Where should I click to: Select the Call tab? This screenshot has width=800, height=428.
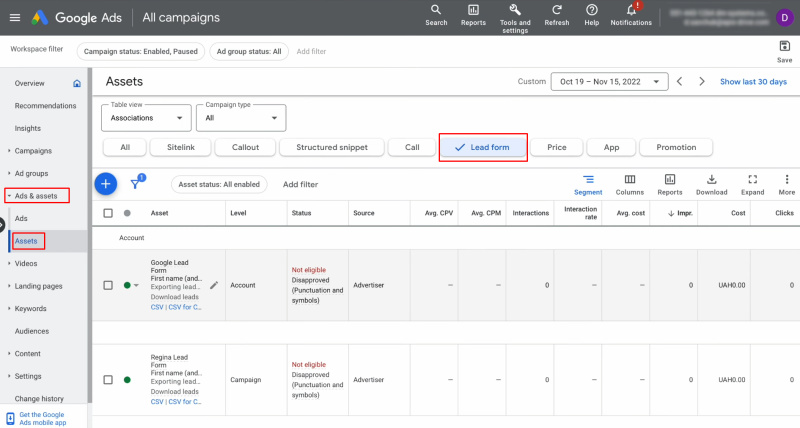[x=412, y=147]
